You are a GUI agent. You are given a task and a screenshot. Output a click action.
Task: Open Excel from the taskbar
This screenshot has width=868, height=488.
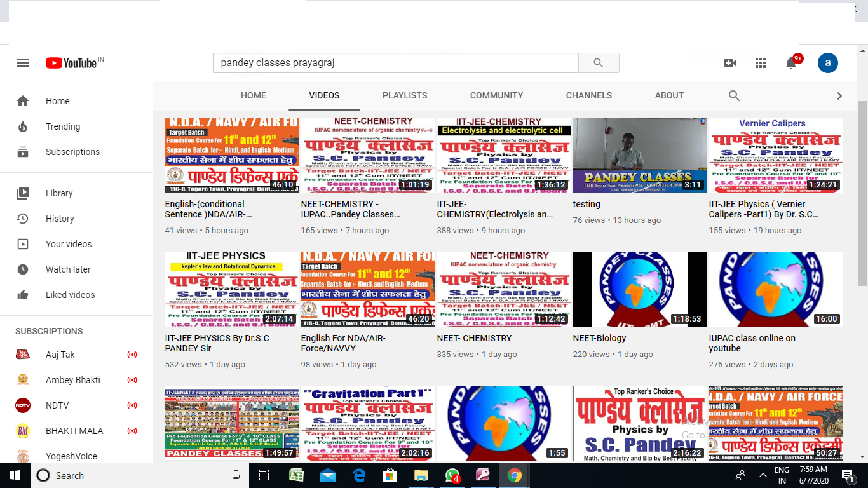296,475
